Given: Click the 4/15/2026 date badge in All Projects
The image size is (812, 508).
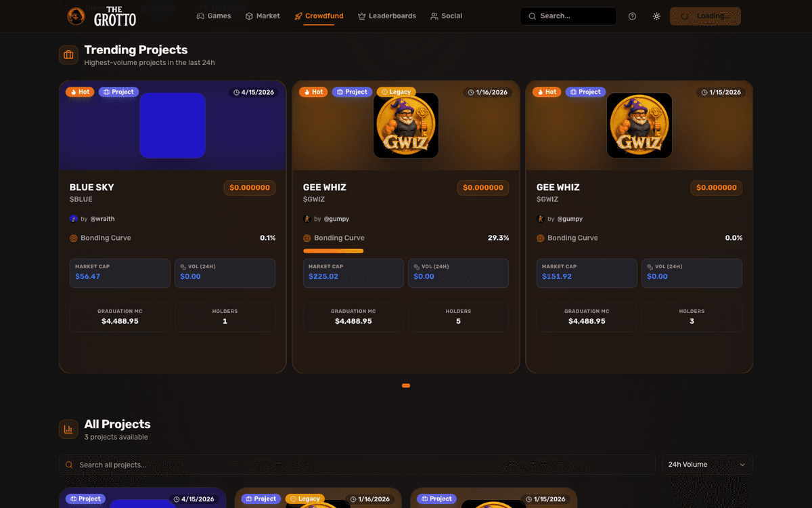Looking at the screenshot, I should click(194, 499).
